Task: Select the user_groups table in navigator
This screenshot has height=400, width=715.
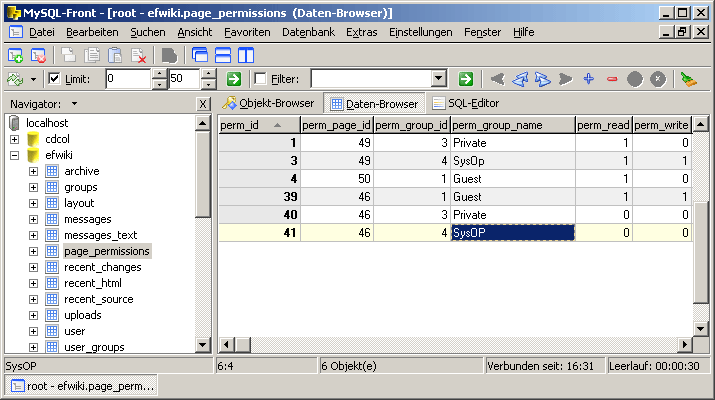Action: pos(94,347)
